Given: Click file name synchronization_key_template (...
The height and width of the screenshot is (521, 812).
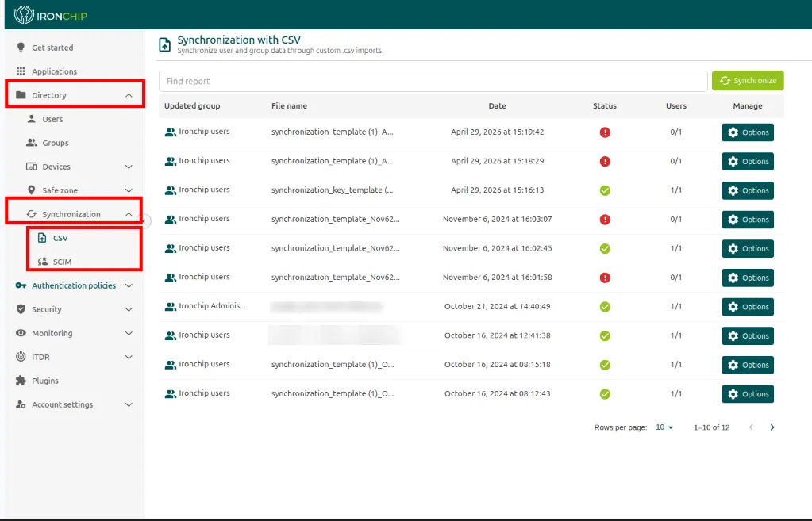Looking at the screenshot, I should pos(332,190).
